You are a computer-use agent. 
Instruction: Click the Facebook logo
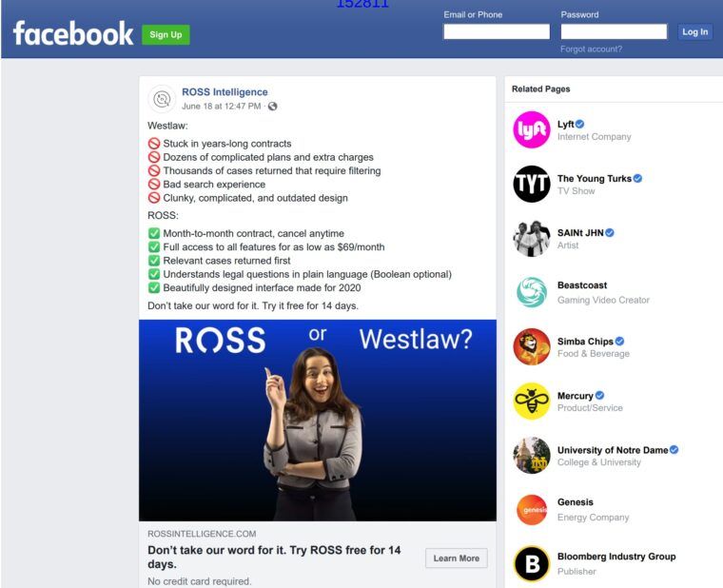point(73,33)
